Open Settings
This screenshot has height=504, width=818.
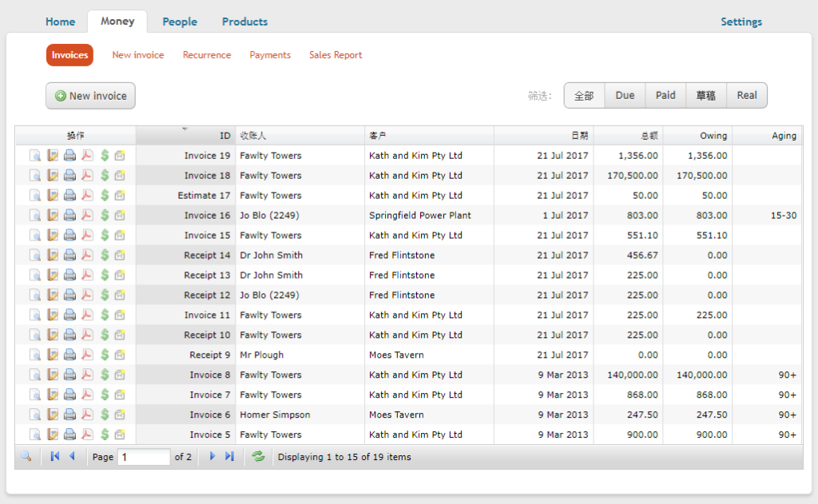tap(741, 22)
